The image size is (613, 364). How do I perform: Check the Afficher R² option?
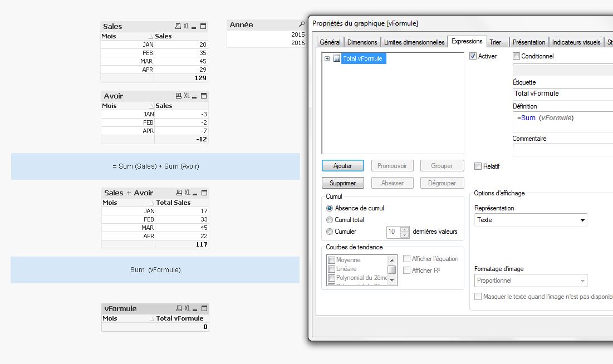[x=406, y=270]
